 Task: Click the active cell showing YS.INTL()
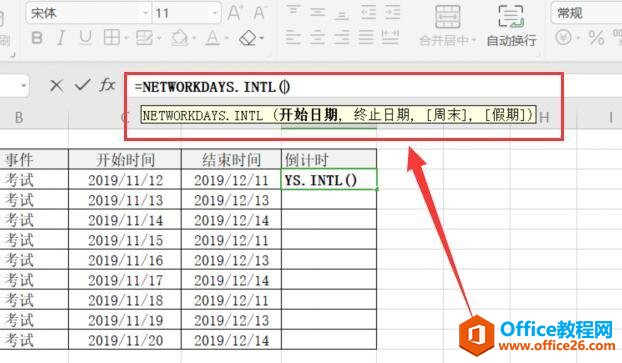click(x=329, y=180)
